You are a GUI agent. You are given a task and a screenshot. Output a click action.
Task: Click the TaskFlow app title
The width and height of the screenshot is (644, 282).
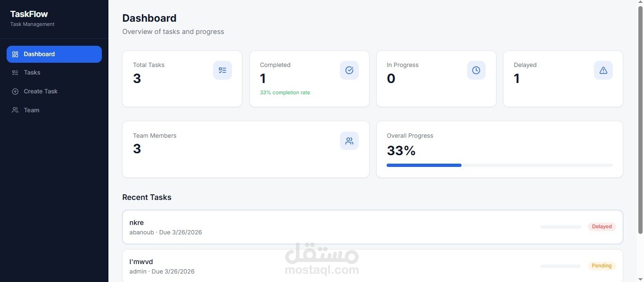click(x=29, y=14)
